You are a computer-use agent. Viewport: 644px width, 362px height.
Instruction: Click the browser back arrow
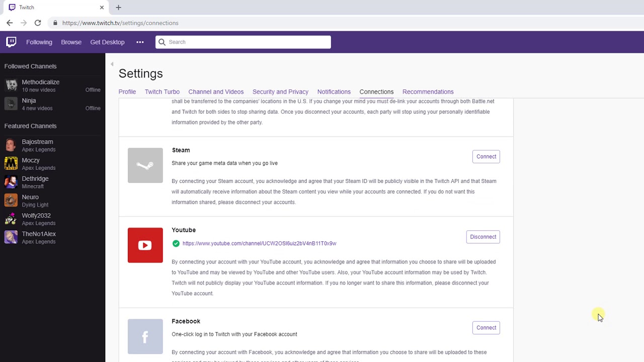[10, 23]
